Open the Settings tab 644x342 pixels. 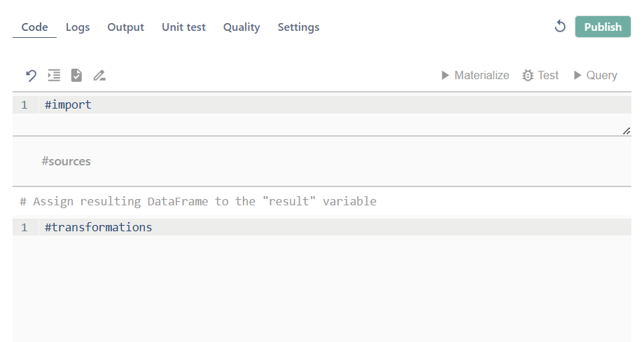pyautogui.click(x=299, y=27)
